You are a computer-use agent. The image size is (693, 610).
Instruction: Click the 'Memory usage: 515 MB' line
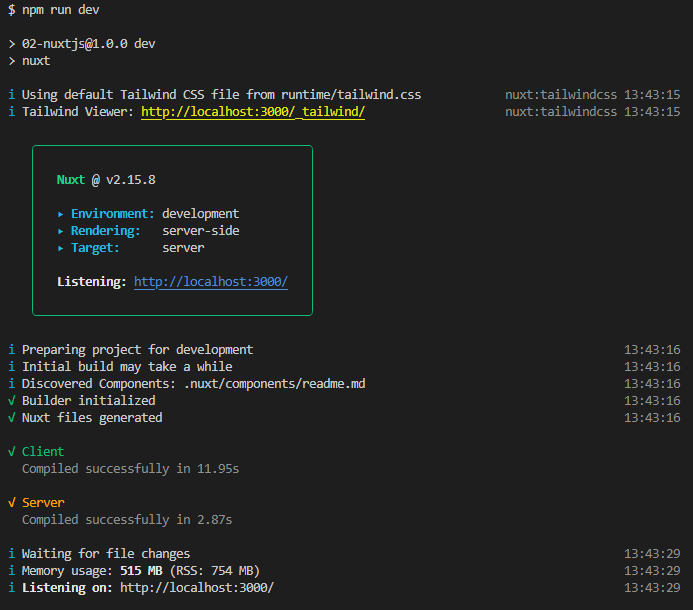141,571
